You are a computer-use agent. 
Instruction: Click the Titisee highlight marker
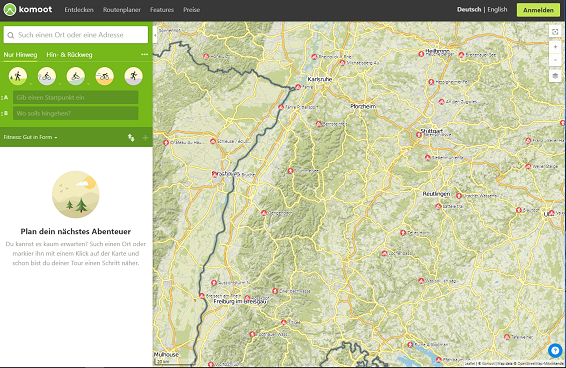(284, 322)
